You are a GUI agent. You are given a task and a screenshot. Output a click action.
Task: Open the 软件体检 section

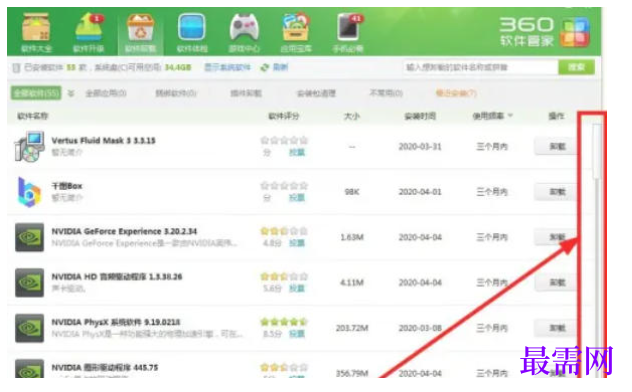click(x=192, y=33)
